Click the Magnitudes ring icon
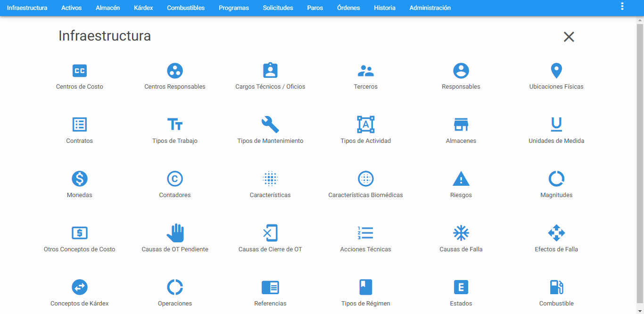The height and width of the screenshot is (314, 644). coord(556,179)
